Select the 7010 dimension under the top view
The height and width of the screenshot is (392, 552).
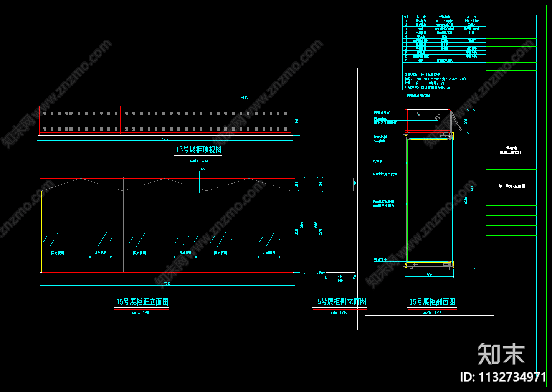pyautogui.click(x=165, y=138)
